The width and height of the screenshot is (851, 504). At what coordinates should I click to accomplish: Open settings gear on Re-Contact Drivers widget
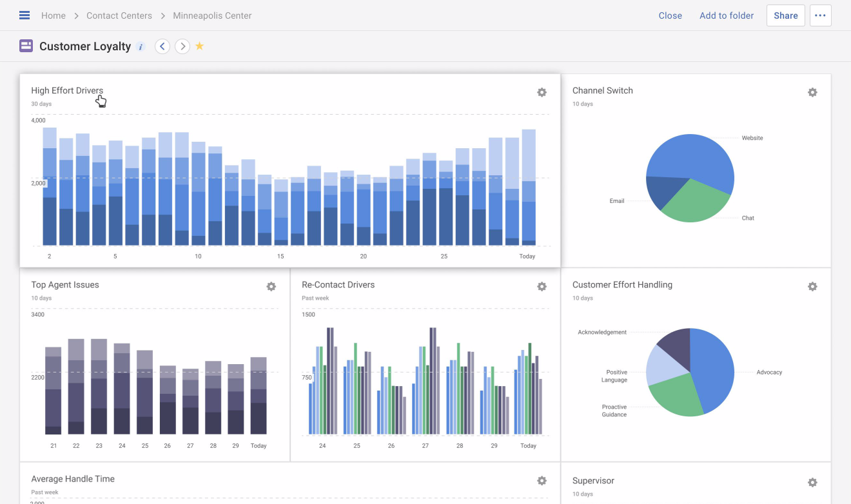tap(542, 286)
